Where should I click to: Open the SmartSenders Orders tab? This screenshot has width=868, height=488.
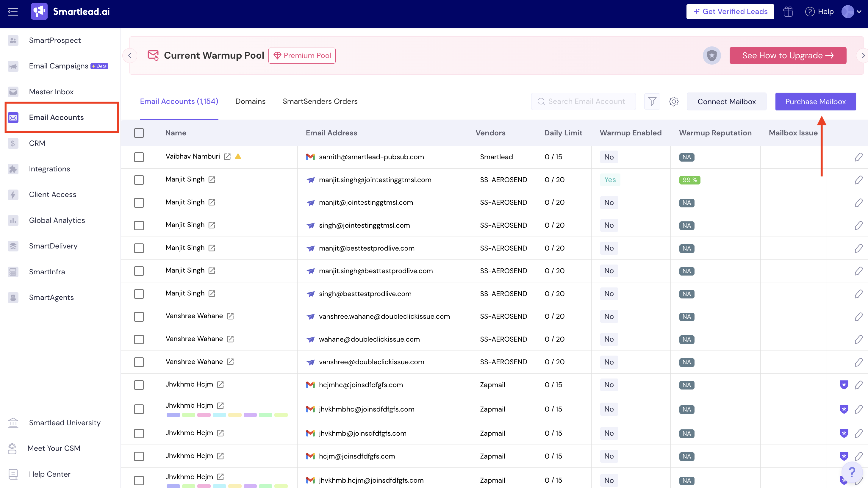tap(320, 101)
